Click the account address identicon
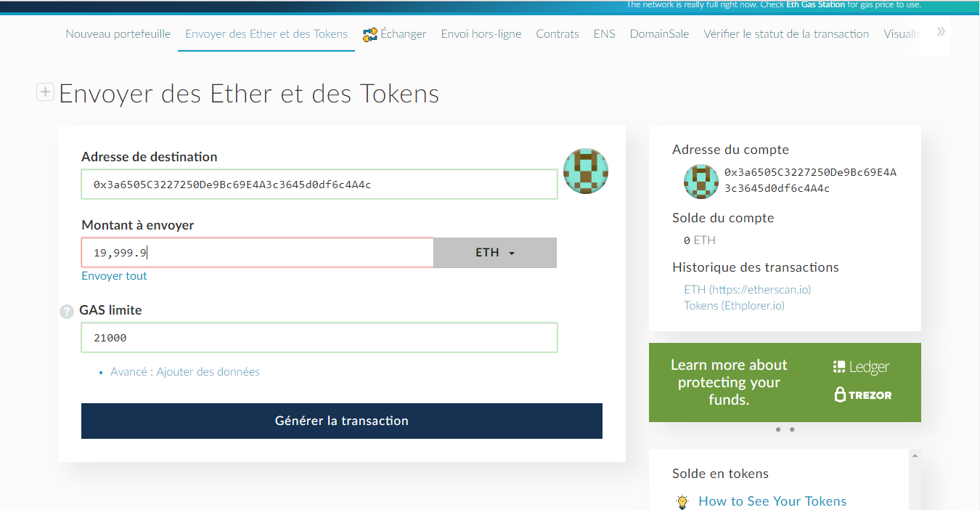Screen dimensions: 980x510 click(701, 182)
